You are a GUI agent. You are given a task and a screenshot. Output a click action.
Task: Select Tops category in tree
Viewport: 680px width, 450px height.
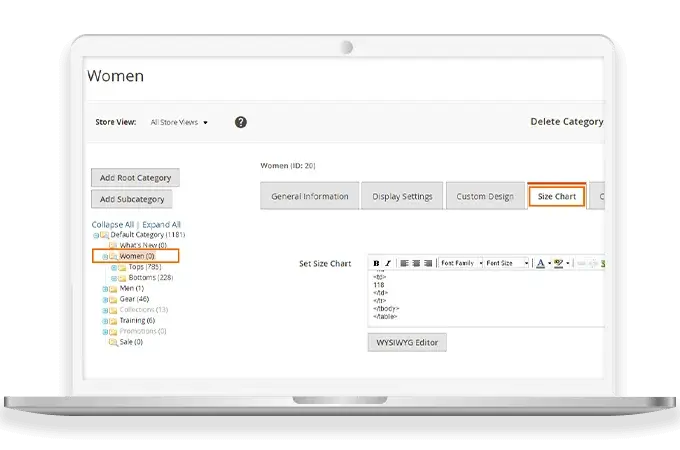[x=145, y=267]
